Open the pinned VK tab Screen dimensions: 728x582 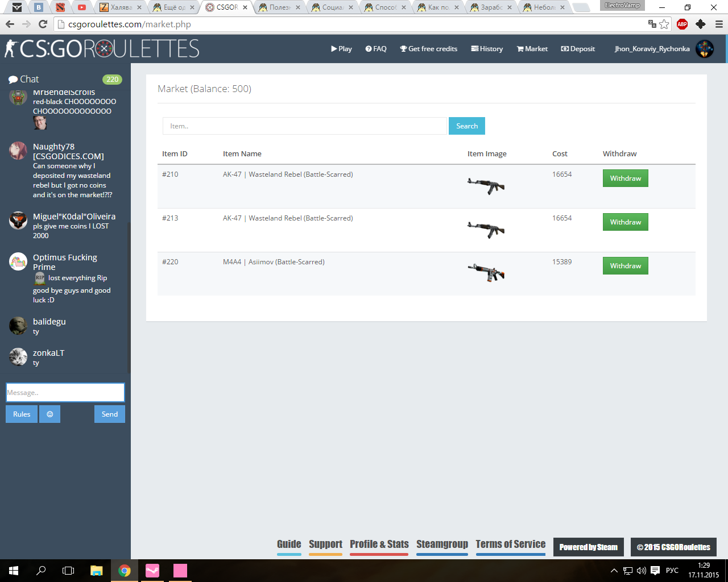(39, 7)
